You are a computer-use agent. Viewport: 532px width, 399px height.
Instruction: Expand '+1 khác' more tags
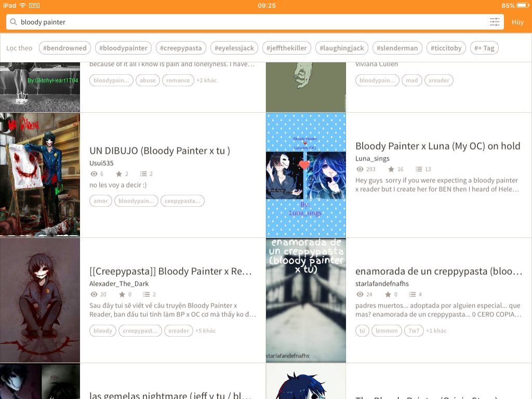click(x=436, y=330)
